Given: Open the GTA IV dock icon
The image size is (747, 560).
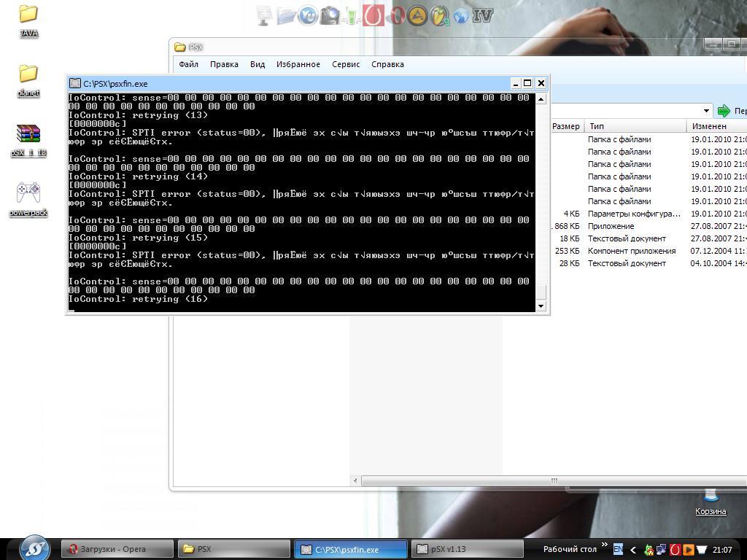Looking at the screenshot, I should [x=482, y=15].
